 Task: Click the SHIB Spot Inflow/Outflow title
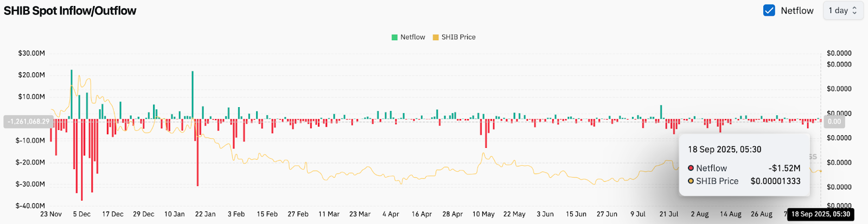point(70,10)
